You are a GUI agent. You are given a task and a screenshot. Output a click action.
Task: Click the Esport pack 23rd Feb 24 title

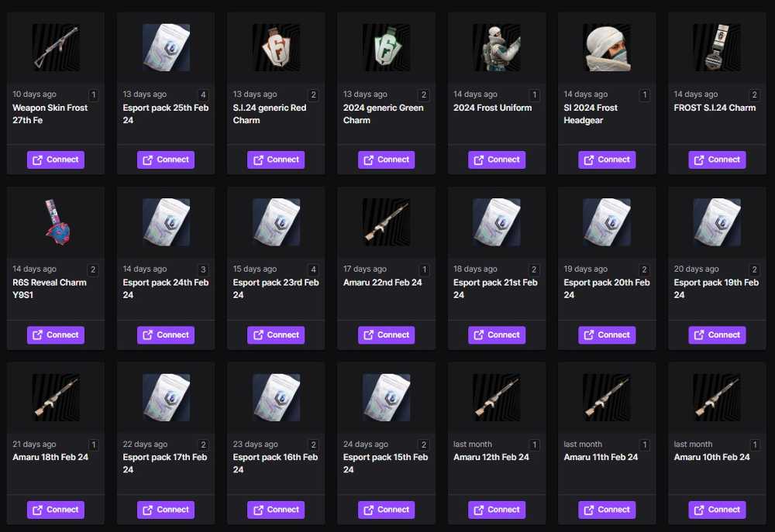point(276,289)
